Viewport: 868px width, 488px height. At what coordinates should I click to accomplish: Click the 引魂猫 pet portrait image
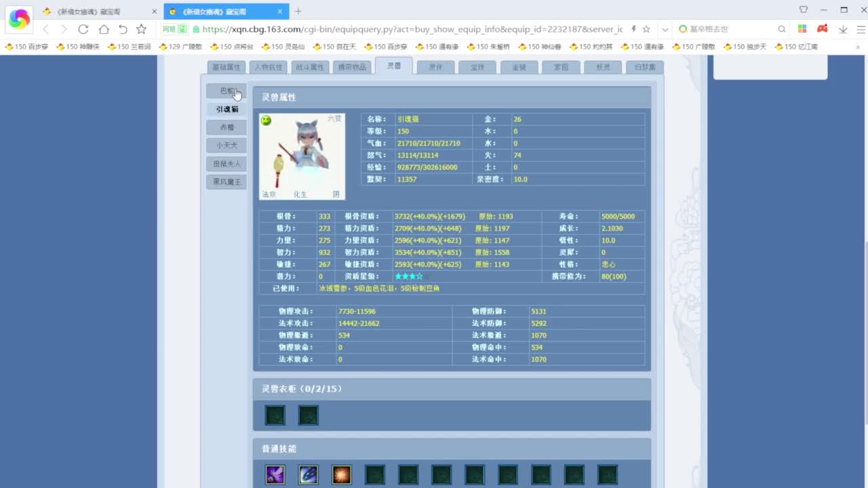point(302,157)
